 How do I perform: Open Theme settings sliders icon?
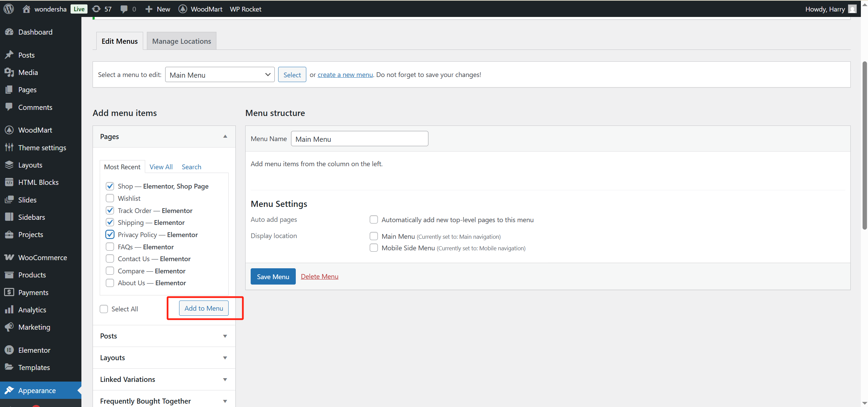tap(9, 148)
